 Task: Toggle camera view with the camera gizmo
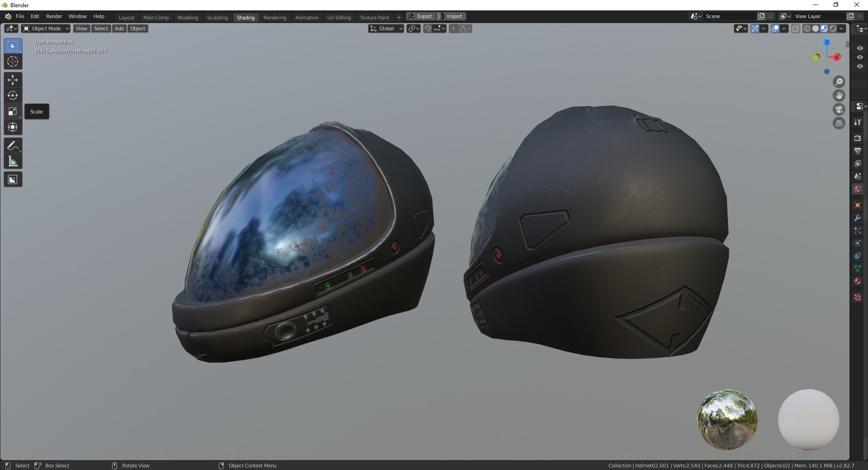pyautogui.click(x=839, y=109)
